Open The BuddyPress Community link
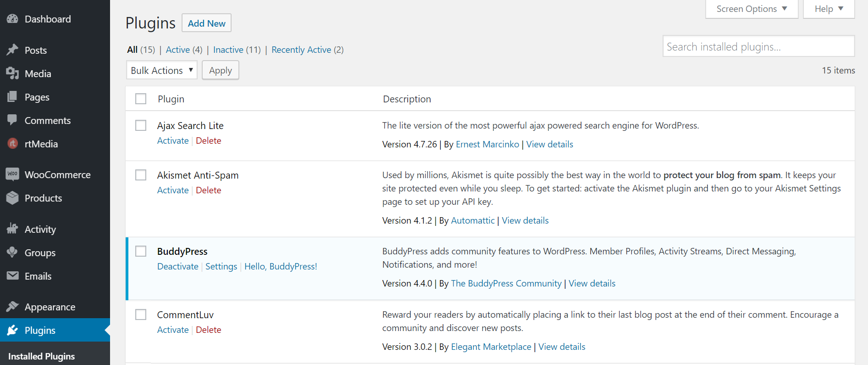Viewport: 868px width, 365px height. click(x=506, y=283)
